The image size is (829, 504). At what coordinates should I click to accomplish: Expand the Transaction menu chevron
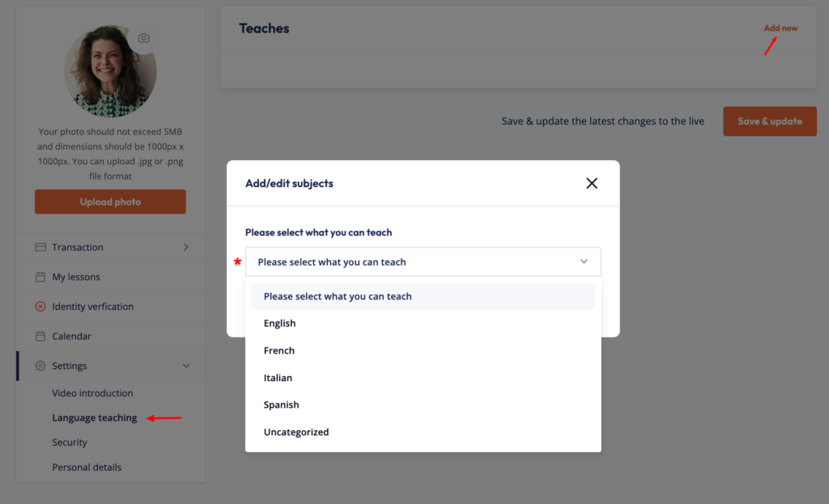pos(186,248)
